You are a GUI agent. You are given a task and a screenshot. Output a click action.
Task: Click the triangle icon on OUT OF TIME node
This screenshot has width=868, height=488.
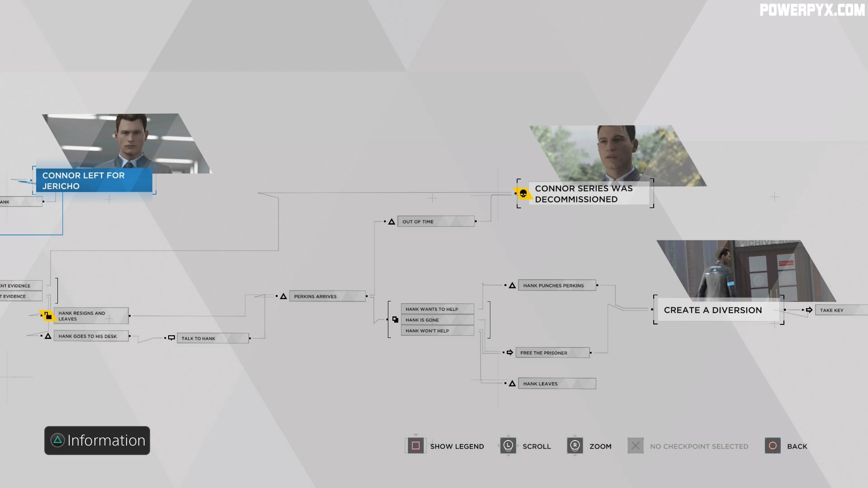391,221
